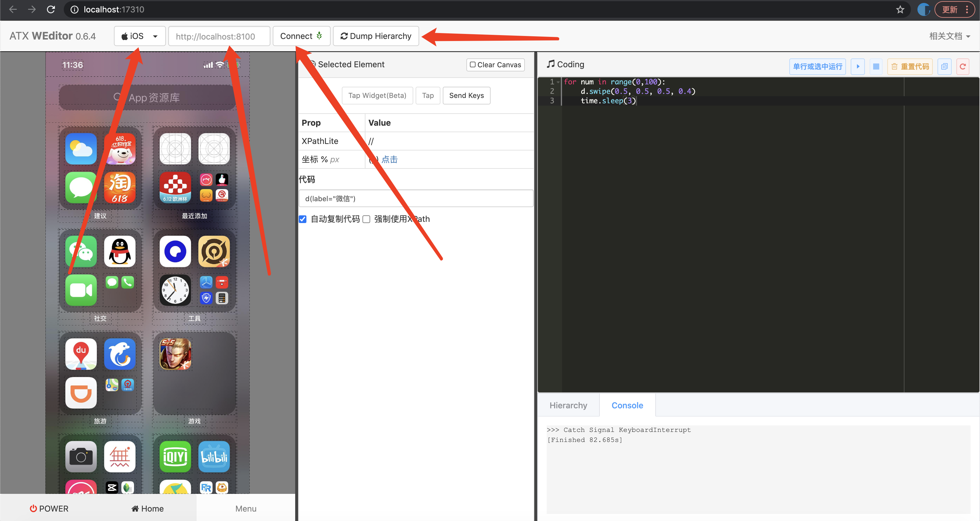Screen dimensions: 980x521
Task: Switch to the Hierarchy tab
Action: point(568,405)
